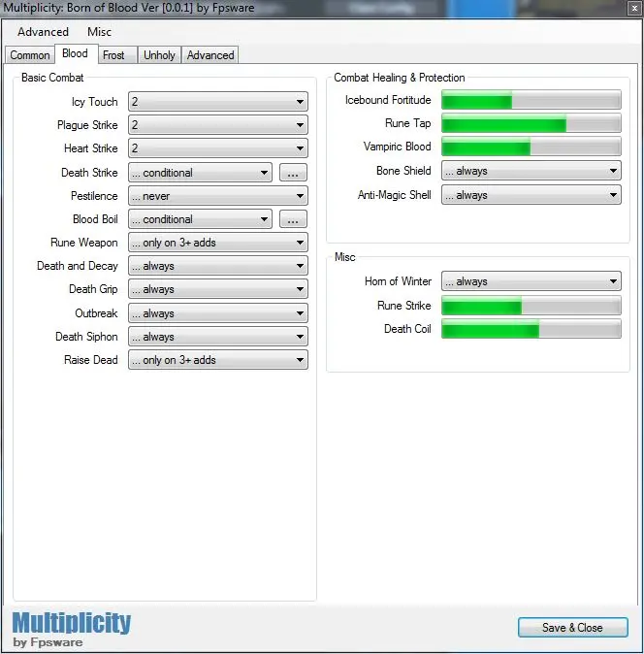
Task: Click the Death Strike ellipsis button
Action: tap(293, 173)
